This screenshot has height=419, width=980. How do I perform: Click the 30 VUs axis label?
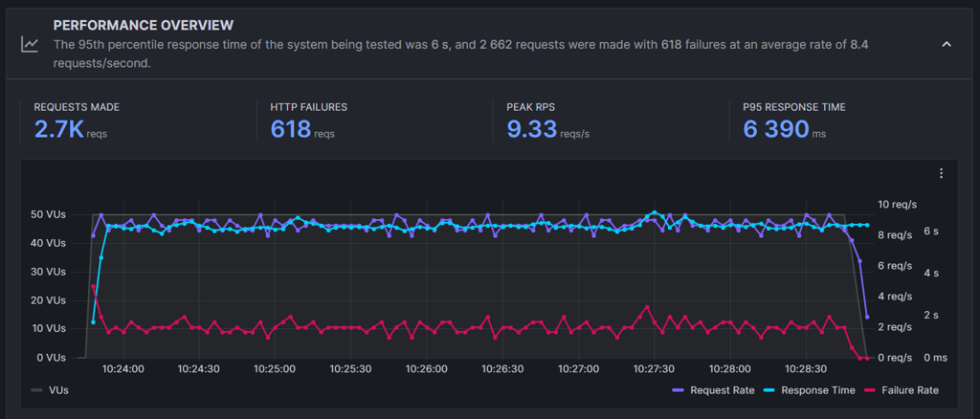(47, 272)
